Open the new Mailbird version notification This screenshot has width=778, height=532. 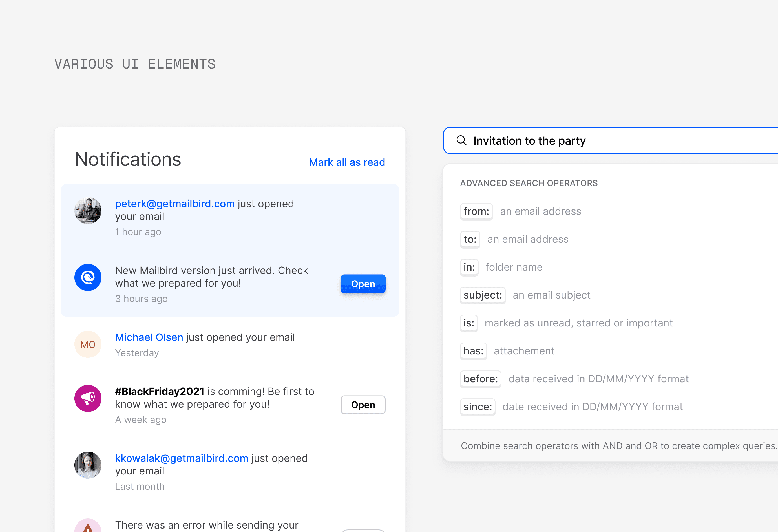(x=363, y=284)
